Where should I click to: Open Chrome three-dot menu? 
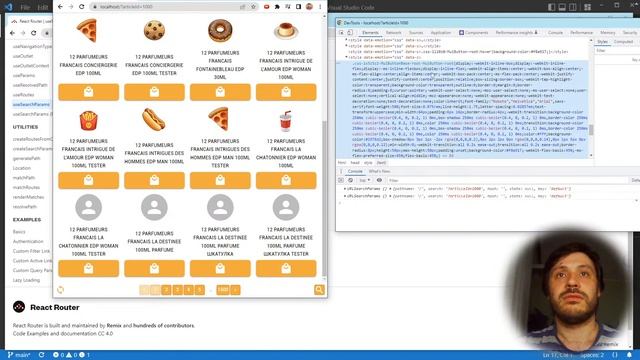point(320,7)
